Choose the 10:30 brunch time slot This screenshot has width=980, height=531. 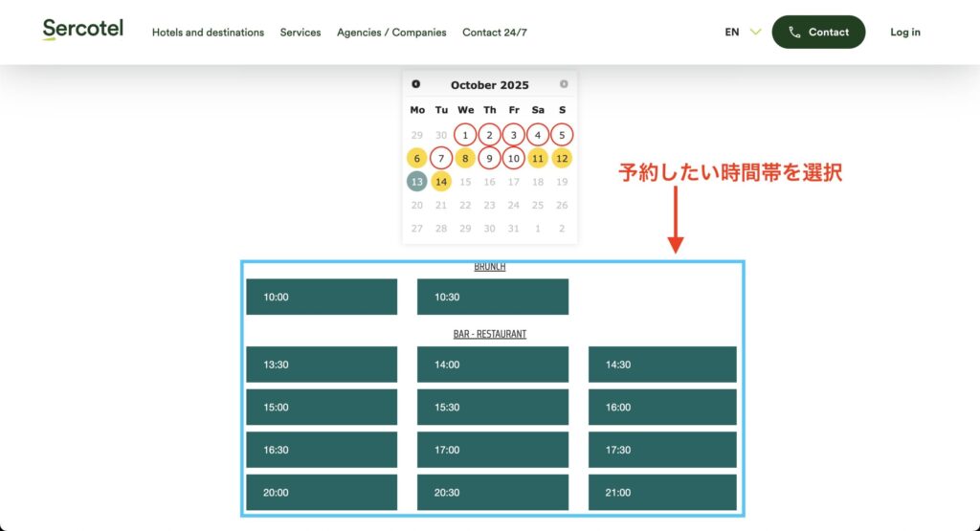493,297
